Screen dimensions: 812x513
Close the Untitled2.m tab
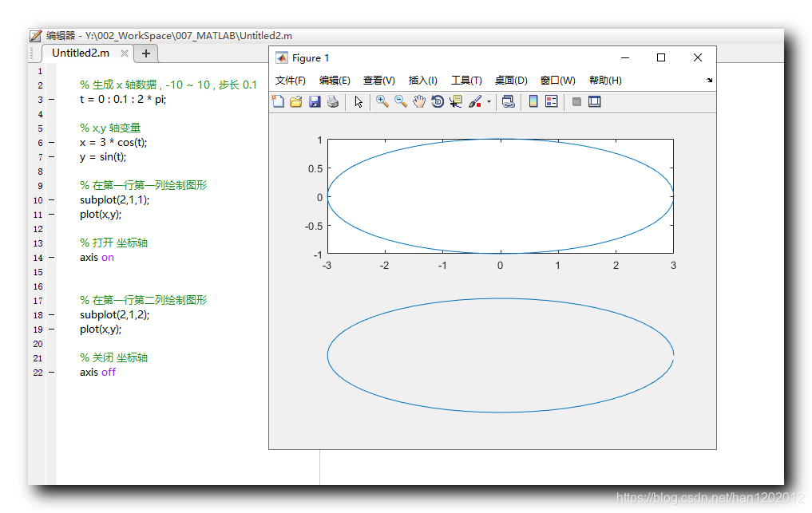tap(125, 53)
